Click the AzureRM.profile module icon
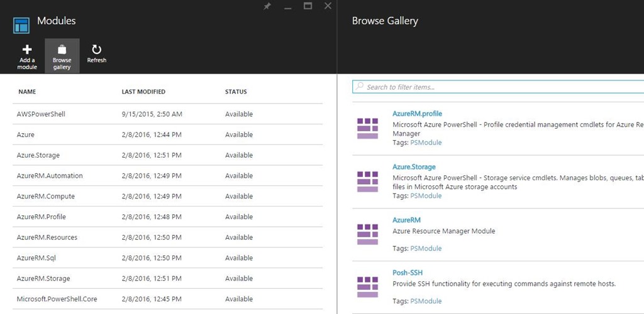This screenshot has width=644, height=314. 367,129
